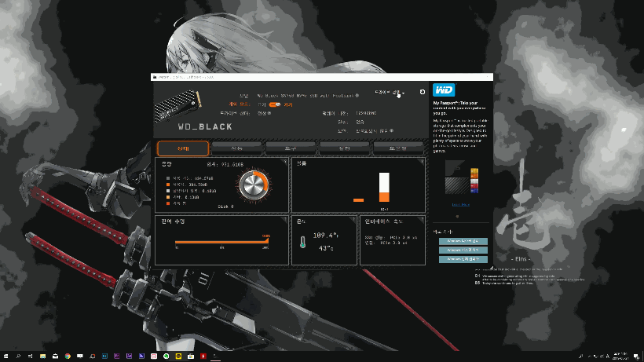Click the My Passport drives product image
The height and width of the screenshot is (362, 644).
[x=462, y=177]
